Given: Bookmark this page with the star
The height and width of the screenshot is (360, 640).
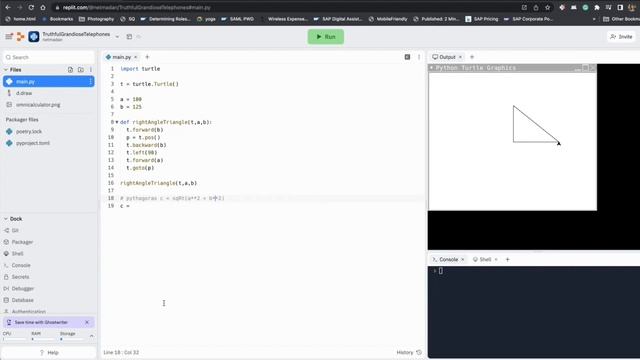Looking at the screenshot, I should pyautogui.click(x=547, y=7).
